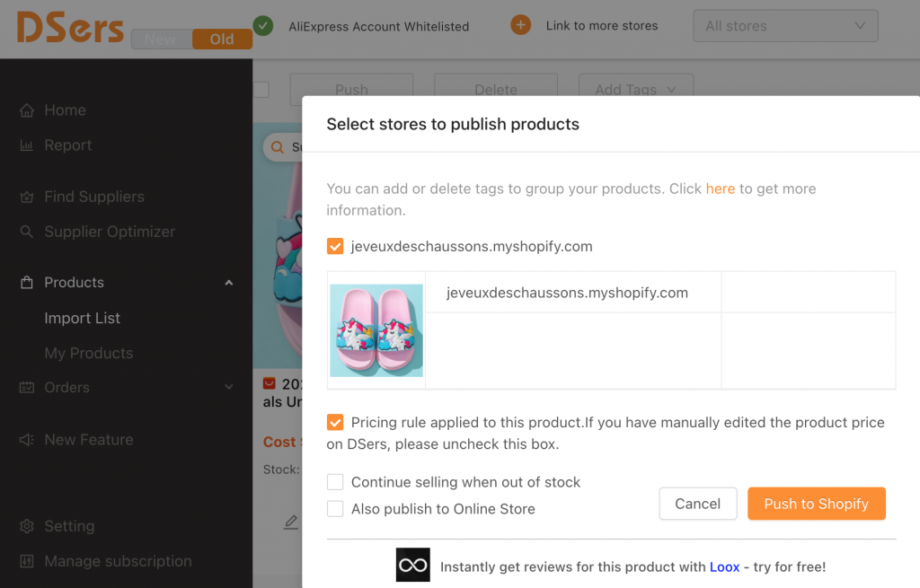Click the orange plus icon to link stores
The height and width of the screenshot is (588, 920).
520,24
